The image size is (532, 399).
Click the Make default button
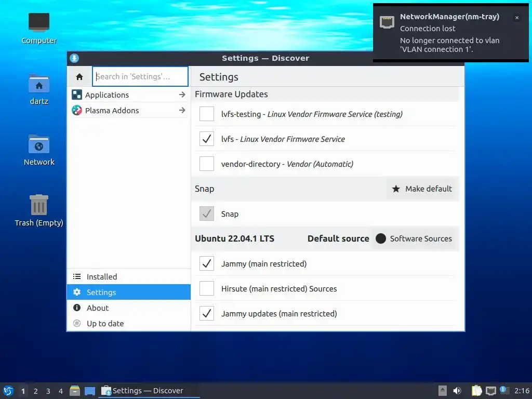[x=422, y=189]
